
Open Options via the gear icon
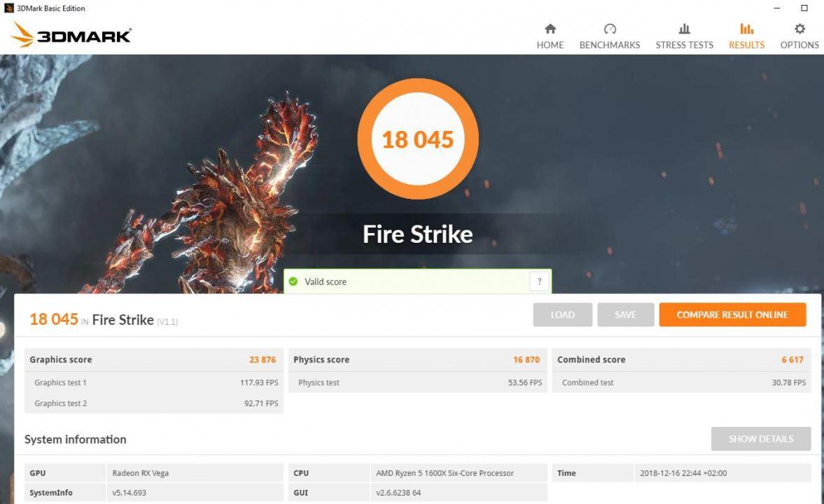tap(799, 29)
